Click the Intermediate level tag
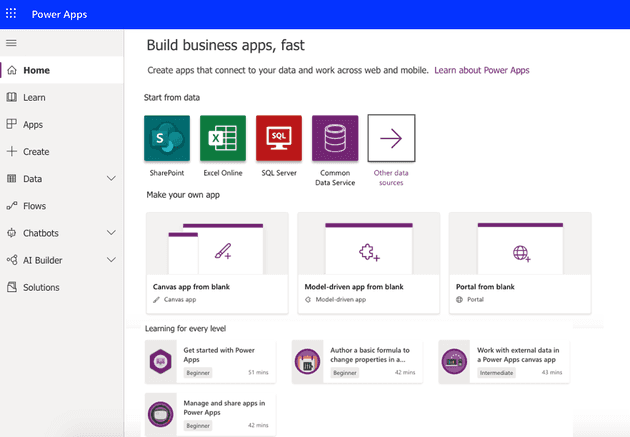This screenshot has width=630, height=437. (x=497, y=373)
